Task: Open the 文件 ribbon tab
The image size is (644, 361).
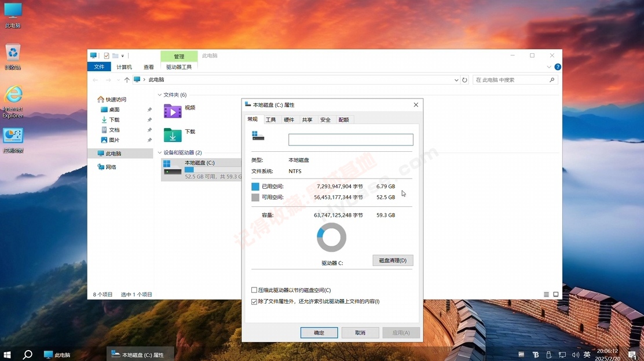Action: [99, 67]
